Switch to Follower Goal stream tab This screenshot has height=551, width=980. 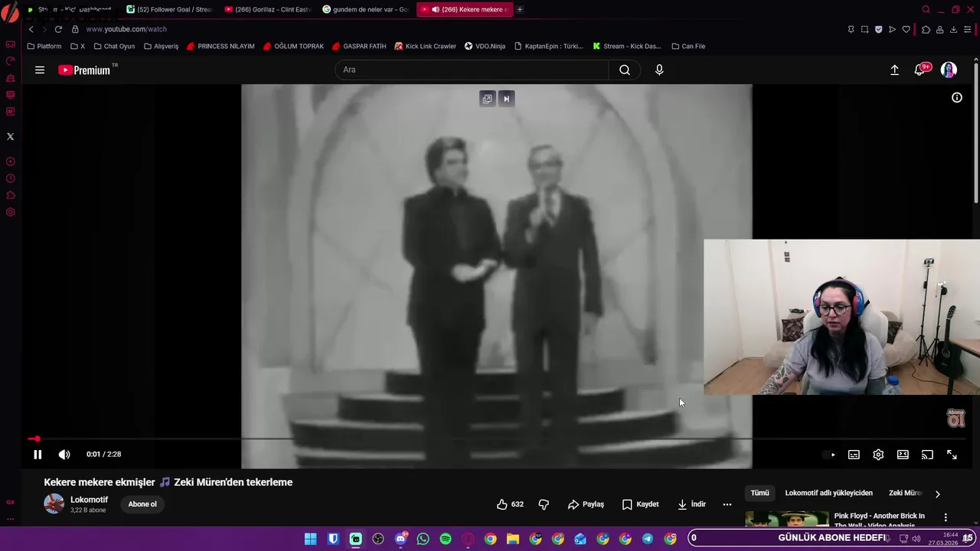coord(169,9)
